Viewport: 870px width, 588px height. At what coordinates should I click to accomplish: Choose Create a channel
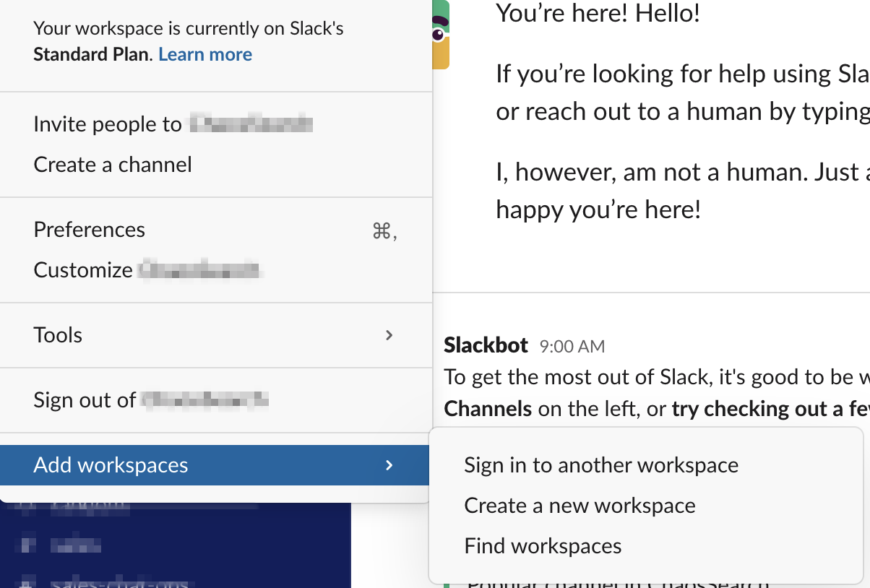[x=216, y=165]
